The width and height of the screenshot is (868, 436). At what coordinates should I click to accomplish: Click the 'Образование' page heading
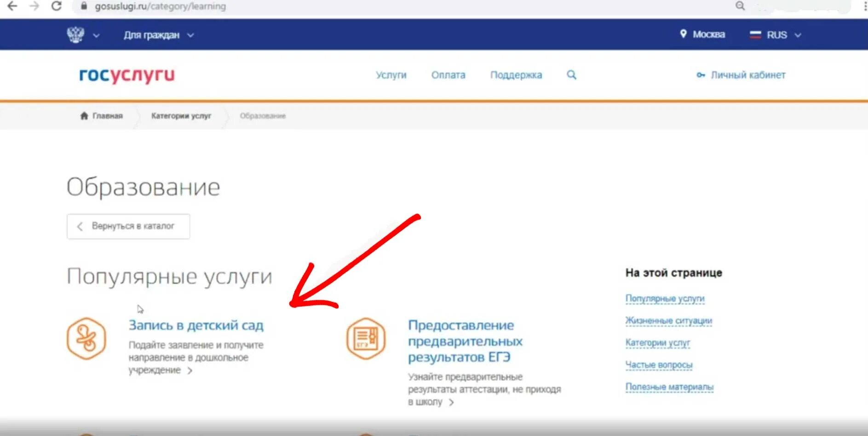144,187
